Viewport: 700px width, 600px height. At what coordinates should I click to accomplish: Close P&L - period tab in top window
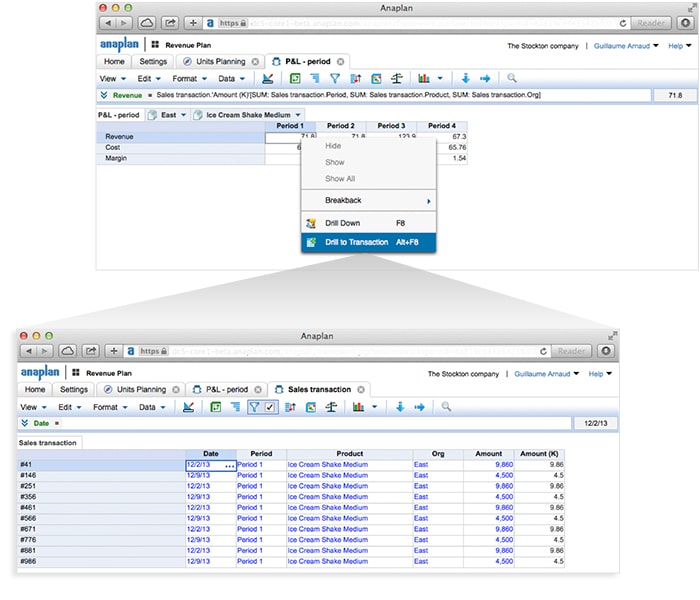tap(341, 62)
